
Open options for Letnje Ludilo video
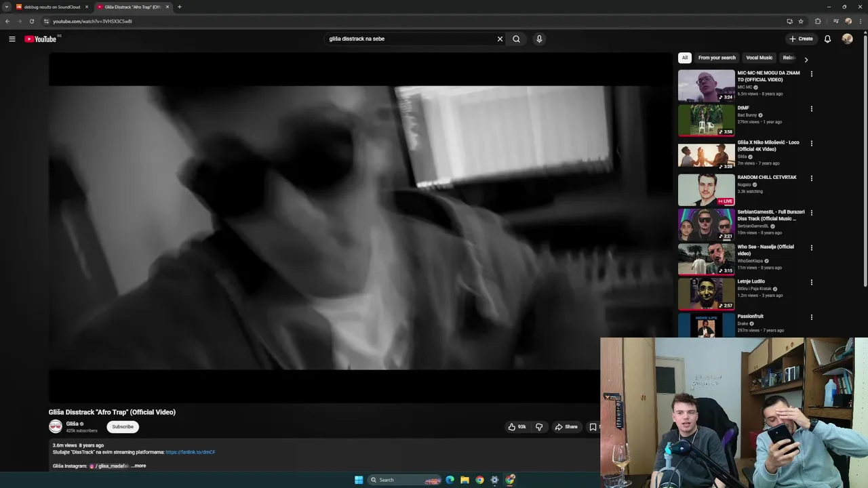811,283
